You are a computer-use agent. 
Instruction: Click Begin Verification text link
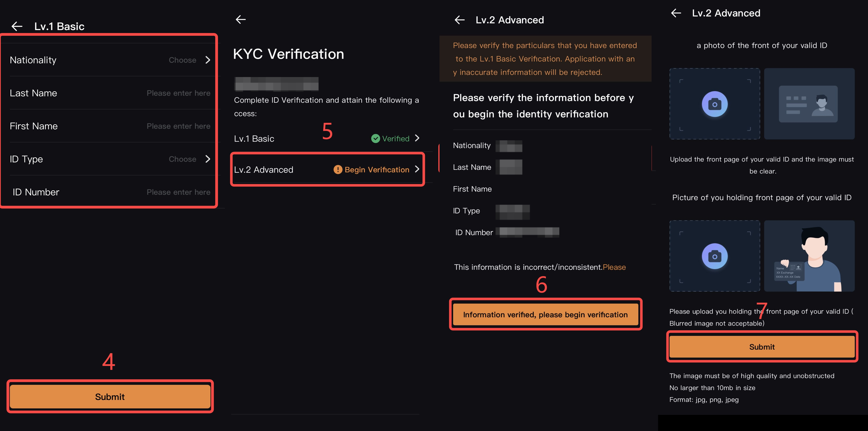point(377,170)
